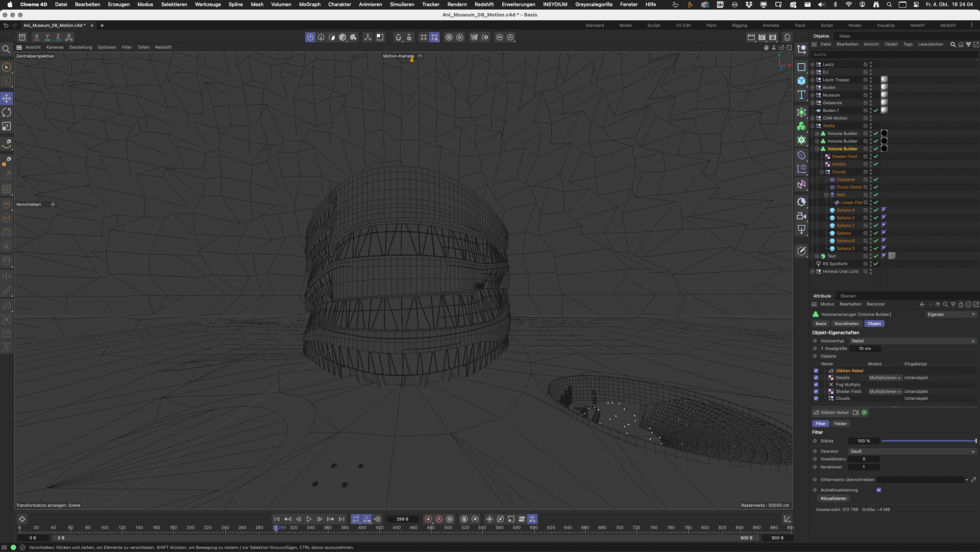Select the Move (Verschieben) tool
This screenshot has height=552, width=980.
pos(7,99)
